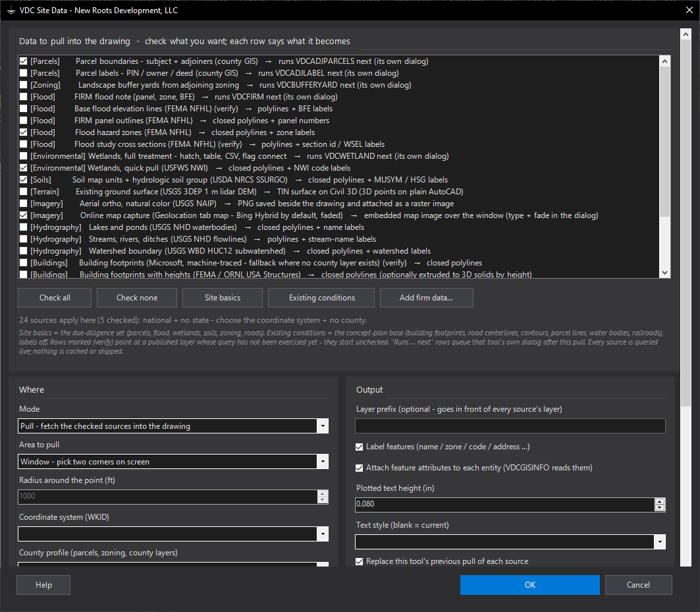This screenshot has height=612, width=700.
Task: Check Building footprints (Microsoft, machine-traced)
Action: point(23,263)
